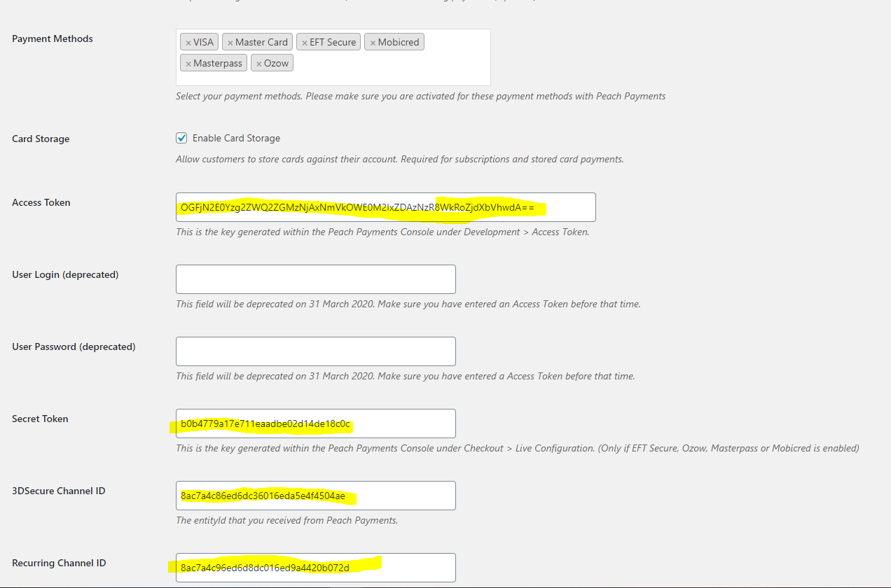Remove the Master Card payment method tag

[x=230, y=43]
